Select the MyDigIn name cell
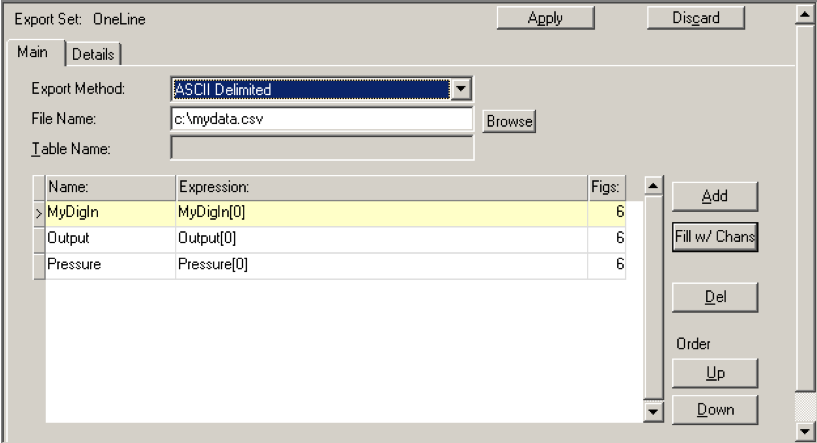Image resolution: width=817 pixels, height=443 pixels. [x=110, y=212]
